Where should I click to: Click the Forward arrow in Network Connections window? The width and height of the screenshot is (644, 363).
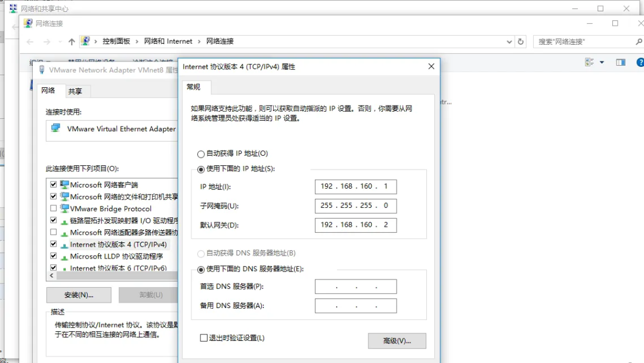47,42
